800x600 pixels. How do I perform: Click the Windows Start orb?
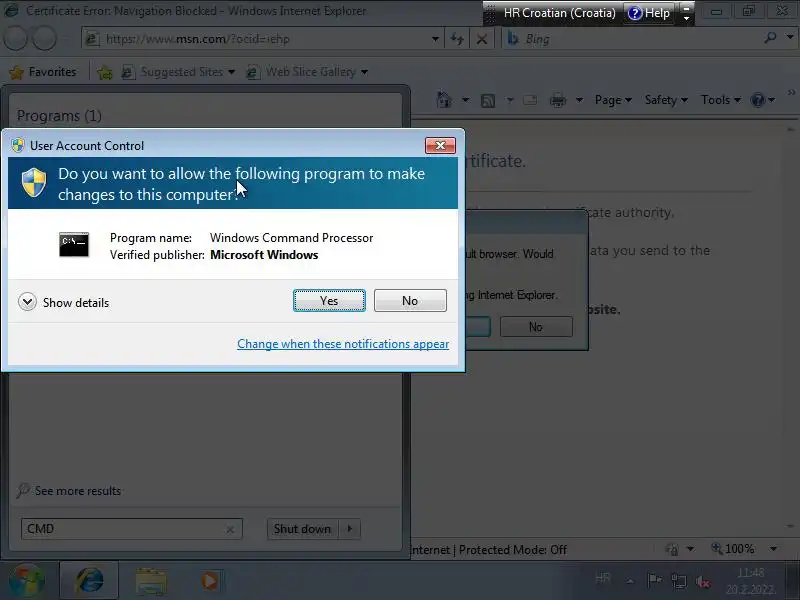(x=27, y=581)
